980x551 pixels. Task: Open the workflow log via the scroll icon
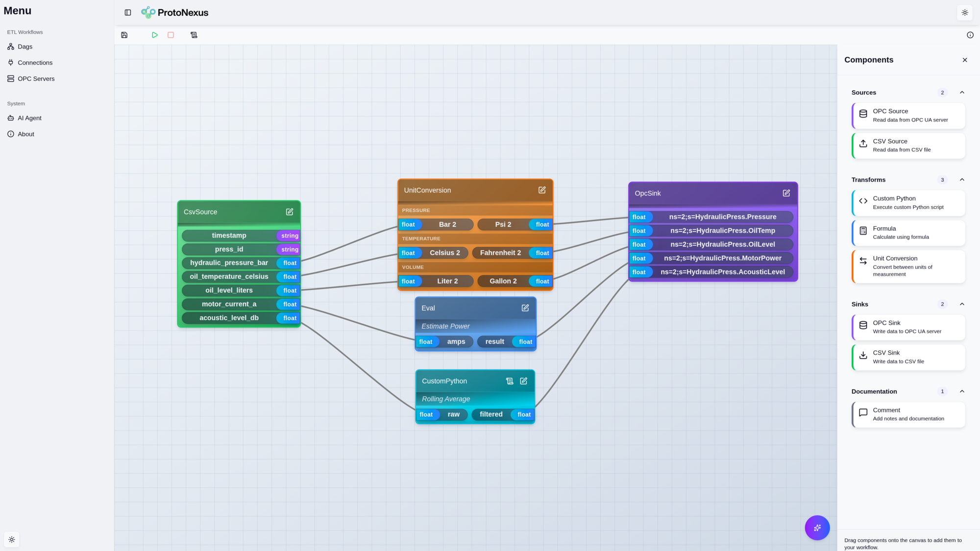tap(194, 35)
